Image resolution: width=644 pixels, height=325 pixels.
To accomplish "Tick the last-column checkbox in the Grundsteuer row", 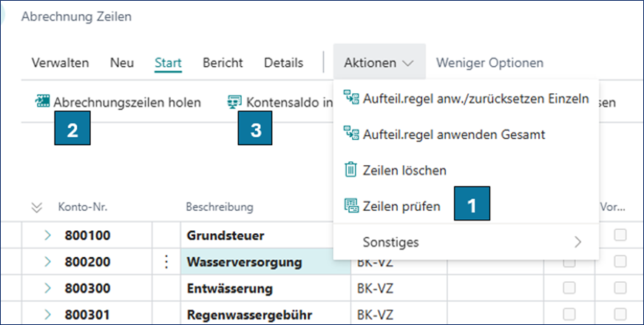I will pos(620,235).
